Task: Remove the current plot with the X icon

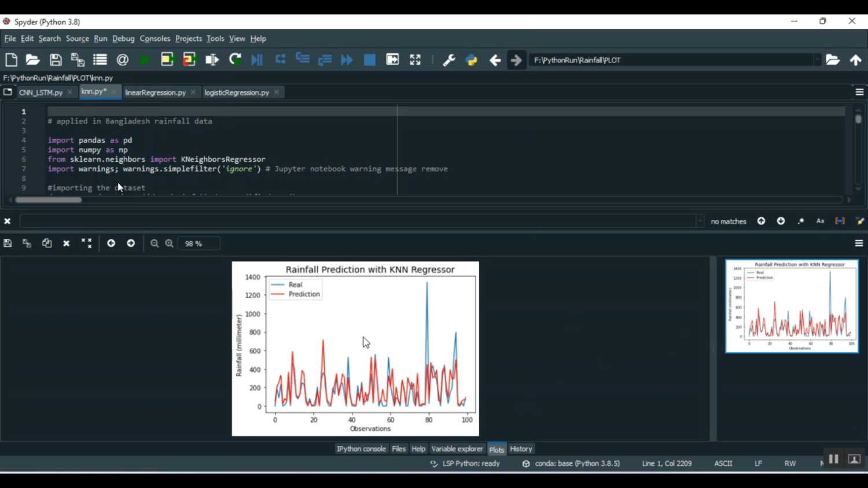Action: 67,244
